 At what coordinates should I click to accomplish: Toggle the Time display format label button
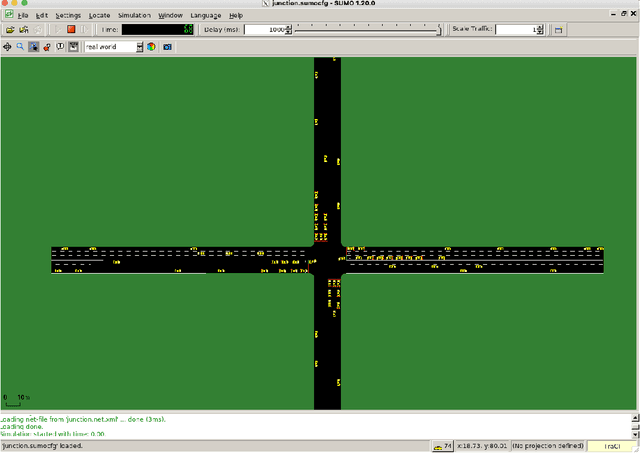point(108,30)
